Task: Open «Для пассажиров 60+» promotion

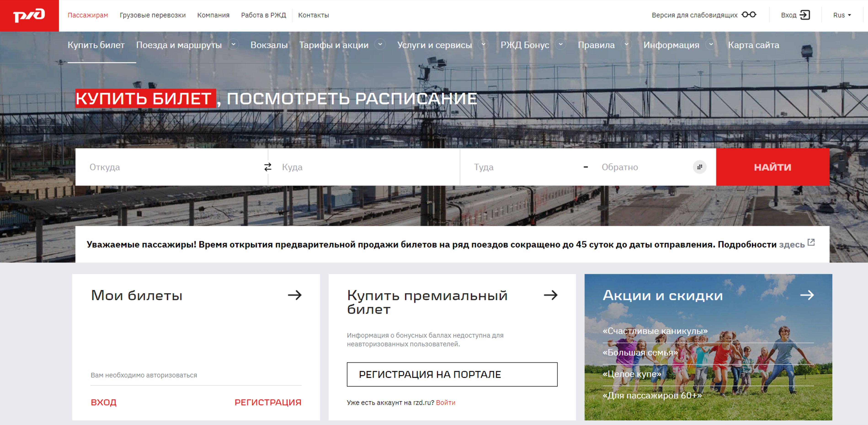Action: 652,395
